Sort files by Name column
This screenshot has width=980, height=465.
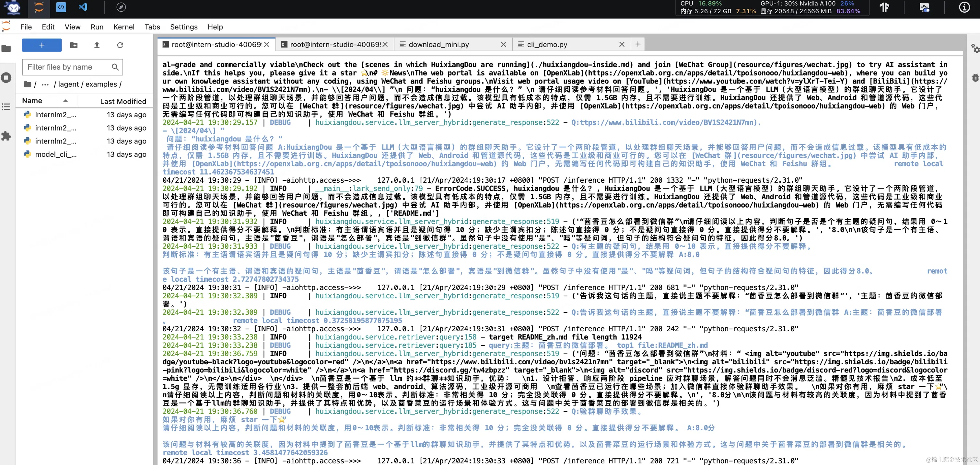[32, 101]
